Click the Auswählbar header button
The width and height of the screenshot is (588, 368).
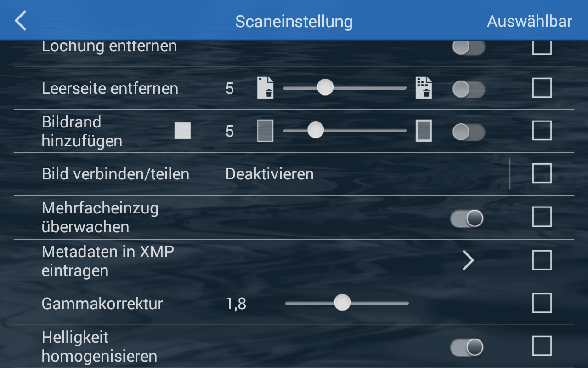point(530,21)
